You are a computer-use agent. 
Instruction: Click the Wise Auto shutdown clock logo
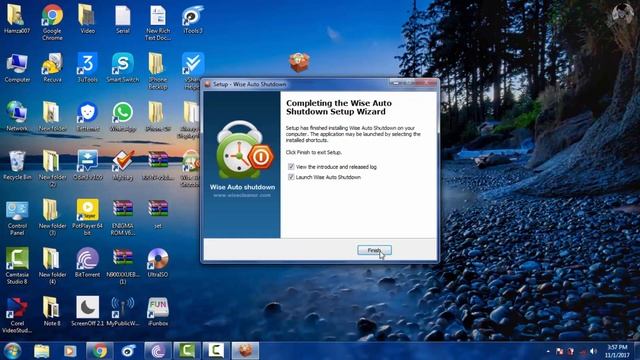tap(245, 150)
